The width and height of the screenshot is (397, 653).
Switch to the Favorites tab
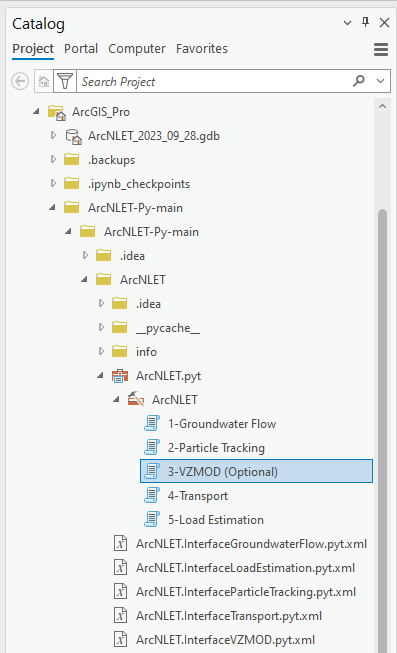pos(202,49)
